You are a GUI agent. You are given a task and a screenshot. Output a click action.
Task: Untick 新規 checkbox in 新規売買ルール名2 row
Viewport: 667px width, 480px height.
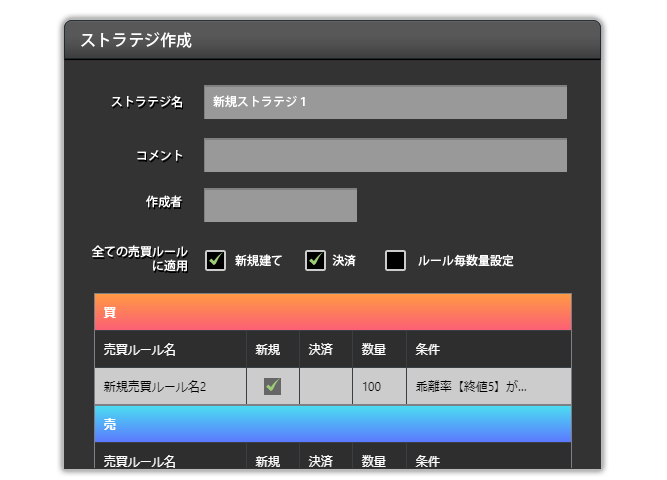[272, 386]
